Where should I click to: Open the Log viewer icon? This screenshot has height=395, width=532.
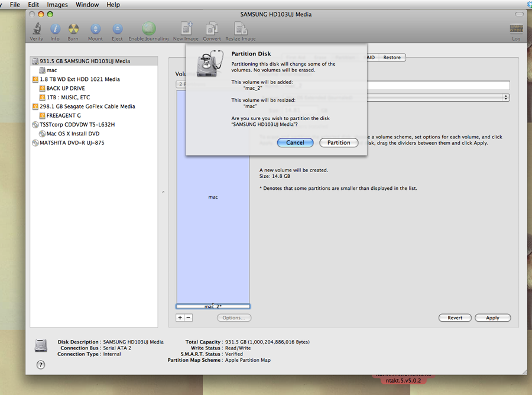pyautogui.click(x=516, y=29)
